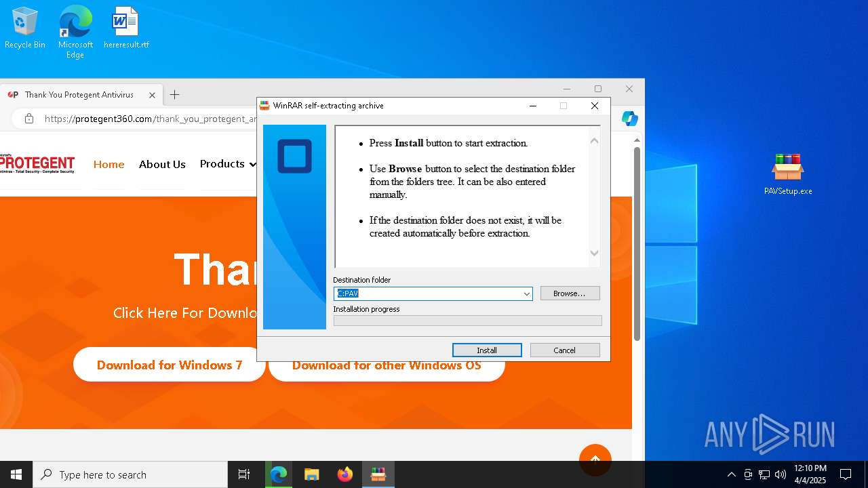The width and height of the screenshot is (868, 488).
Task: Open the taskbar clock and date
Action: point(810,474)
